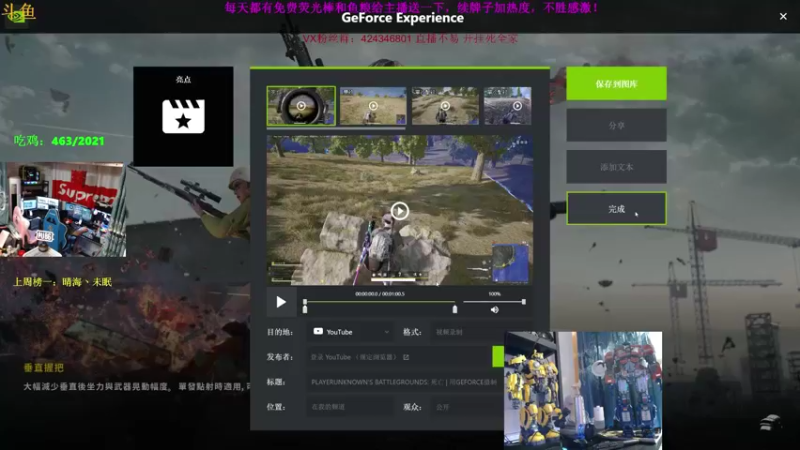
Task: Click the green button in the publisher row
Action: 498,357
